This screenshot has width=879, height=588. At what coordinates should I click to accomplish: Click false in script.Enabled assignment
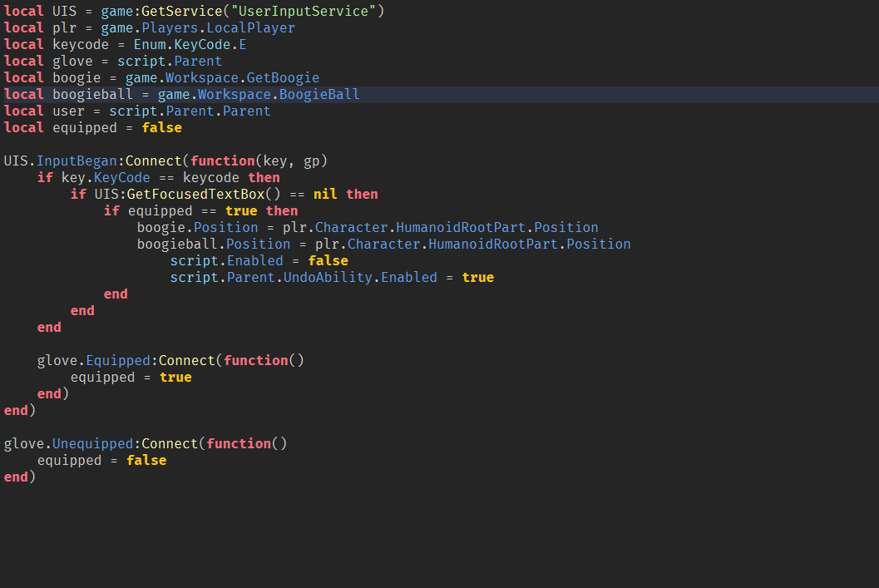(x=328, y=261)
